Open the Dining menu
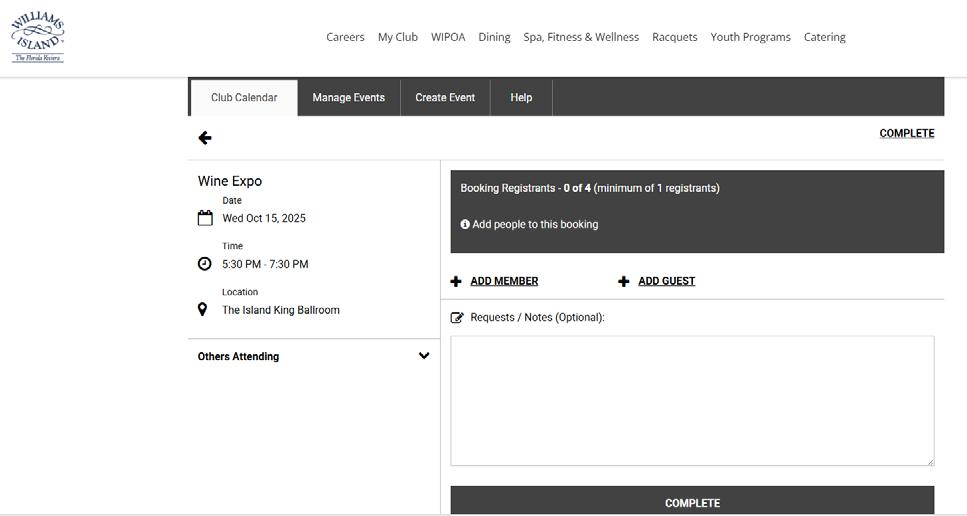The image size is (967, 516). (494, 37)
